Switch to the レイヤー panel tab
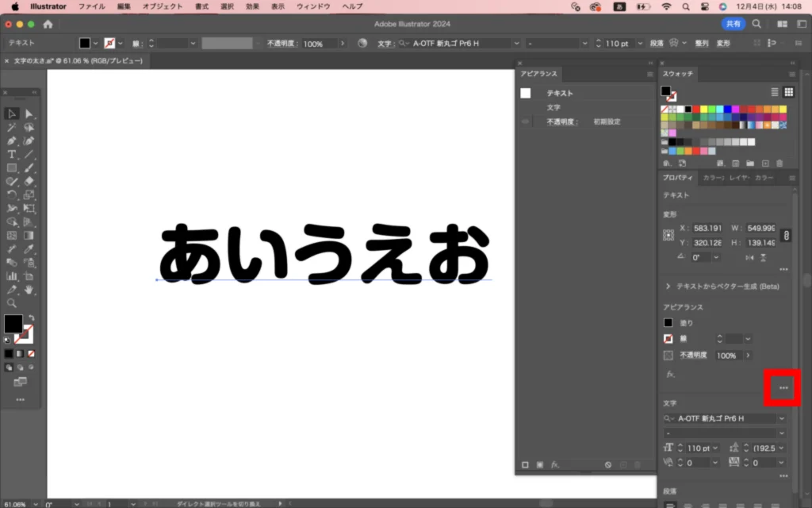 tap(739, 178)
